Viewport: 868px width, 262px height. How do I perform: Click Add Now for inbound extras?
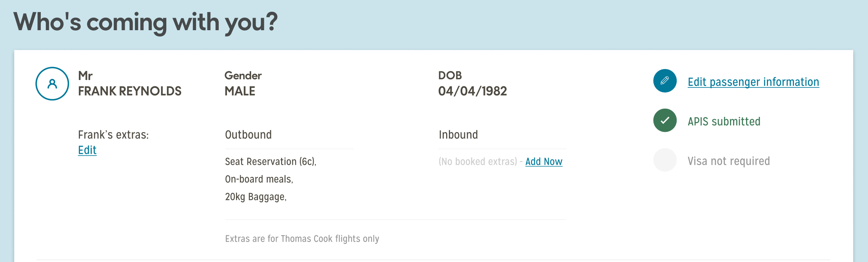(x=544, y=162)
